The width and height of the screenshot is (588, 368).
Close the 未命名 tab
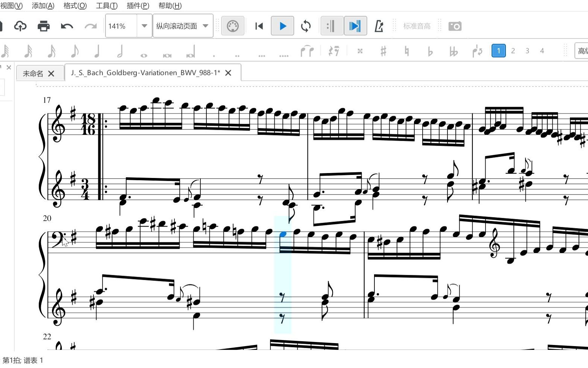[x=51, y=74]
